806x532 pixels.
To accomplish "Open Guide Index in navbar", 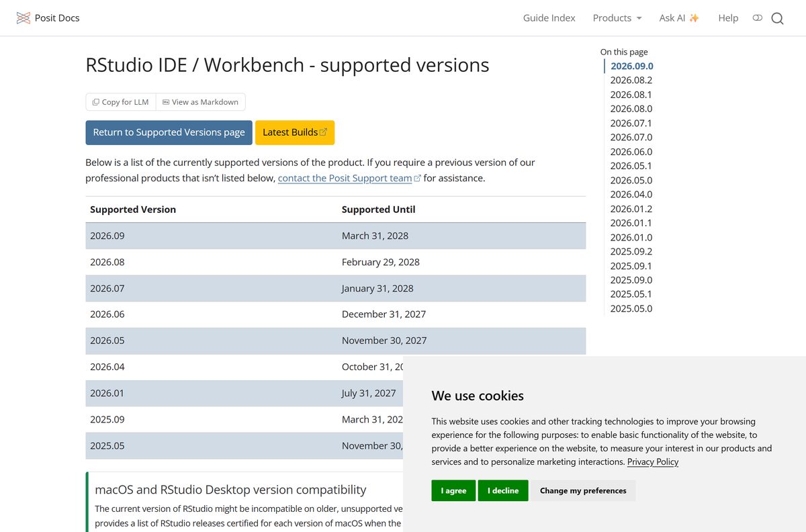I will [x=549, y=18].
